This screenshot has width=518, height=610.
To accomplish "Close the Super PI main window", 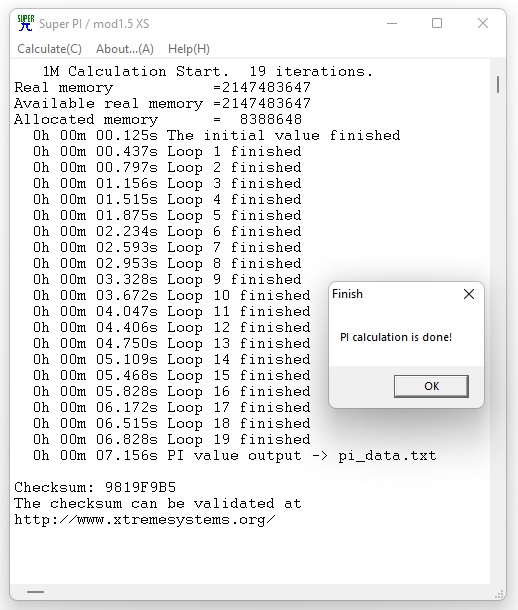I will pyautogui.click(x=483, y=23).
